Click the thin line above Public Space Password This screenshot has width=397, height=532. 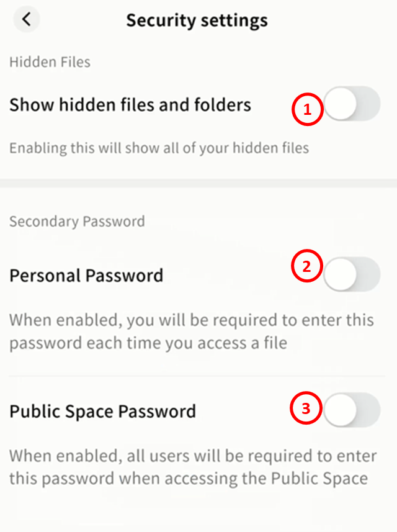pyautogui.click(x=198, y=376)
